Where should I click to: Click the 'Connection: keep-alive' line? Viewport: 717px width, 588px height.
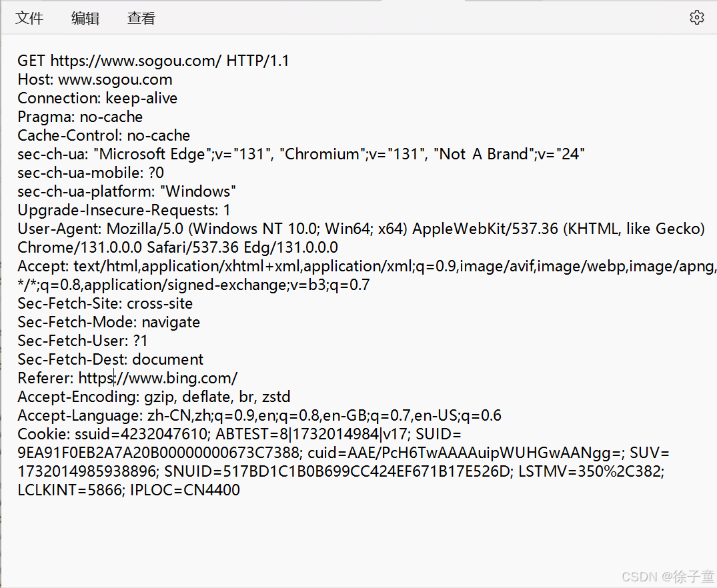(x=97, y=98)
